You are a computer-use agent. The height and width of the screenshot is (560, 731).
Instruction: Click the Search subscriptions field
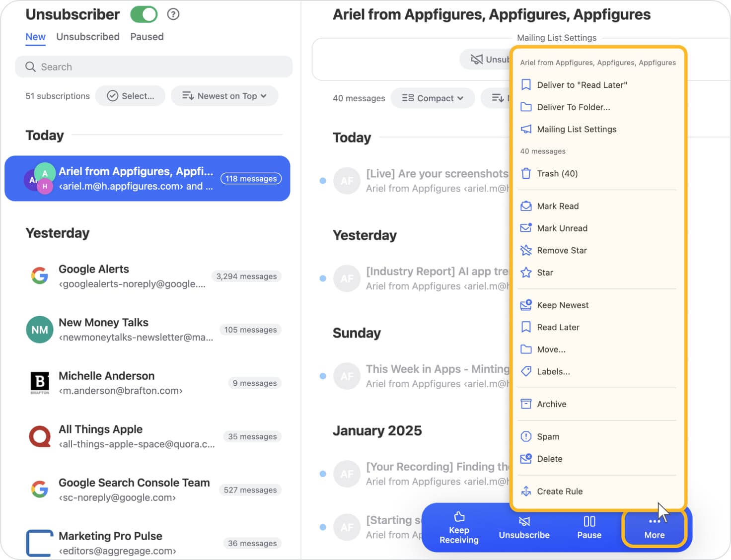[x=154, y=67]
